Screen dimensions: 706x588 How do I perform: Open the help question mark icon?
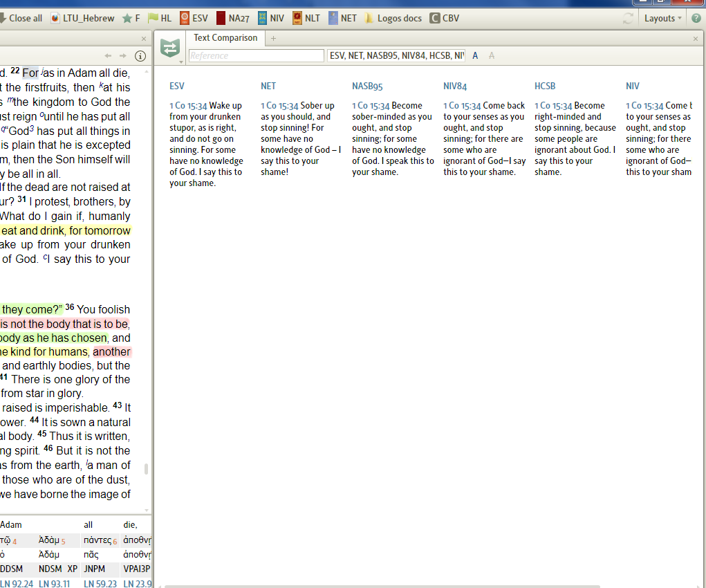click(696, 19)
